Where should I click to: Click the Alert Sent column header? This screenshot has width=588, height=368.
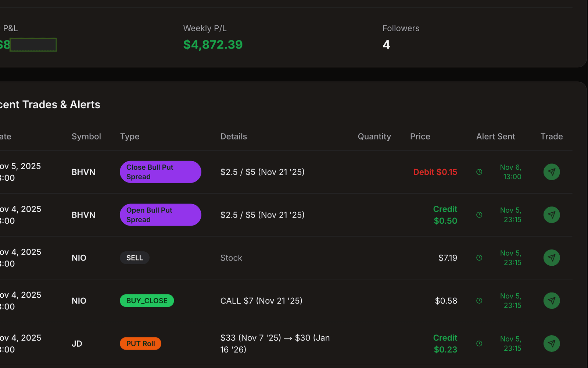coord(496,137)
